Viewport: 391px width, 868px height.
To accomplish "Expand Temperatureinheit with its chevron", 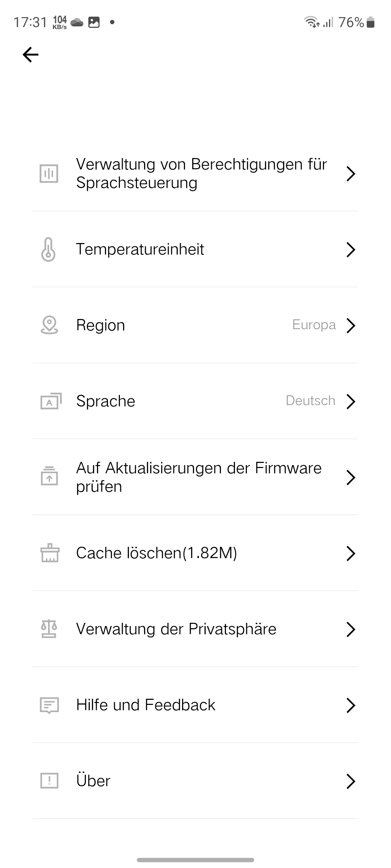I will (x=350, y=250).
